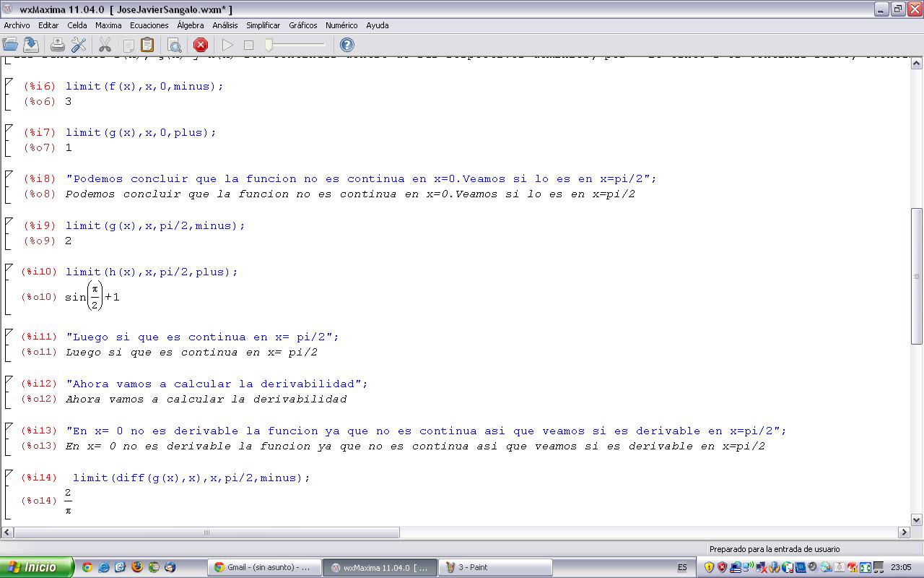The height and width of the screenshot is (578, 924).
Task: Click the animation slider in toolbar
Action: [296, 45]
